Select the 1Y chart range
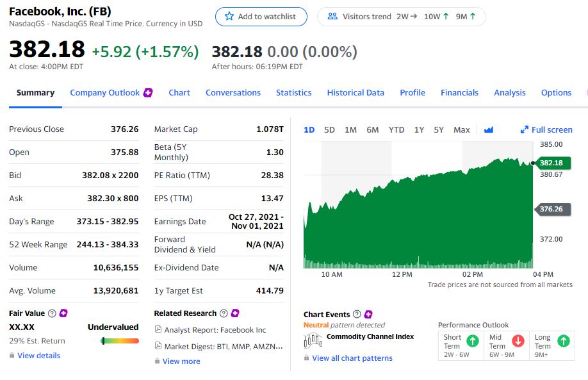The height and width of the screenshot is (380, 588). (419, 130)
